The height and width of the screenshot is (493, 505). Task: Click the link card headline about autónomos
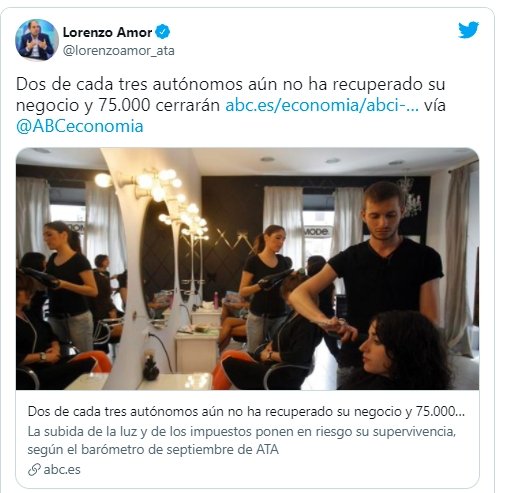(246, 412)
